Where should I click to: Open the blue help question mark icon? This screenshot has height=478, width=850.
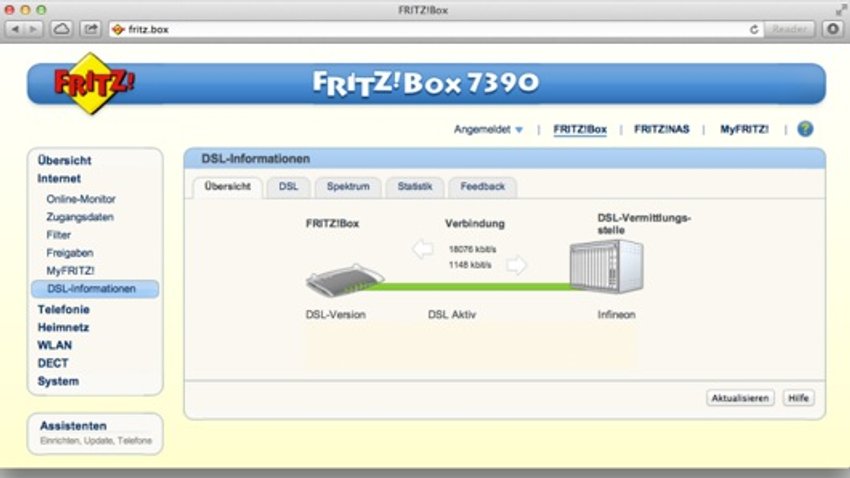click(x=805, y=129)
